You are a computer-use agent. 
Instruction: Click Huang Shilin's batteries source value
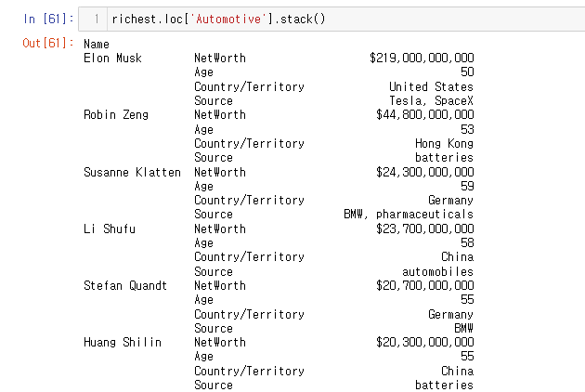[445, 385]
